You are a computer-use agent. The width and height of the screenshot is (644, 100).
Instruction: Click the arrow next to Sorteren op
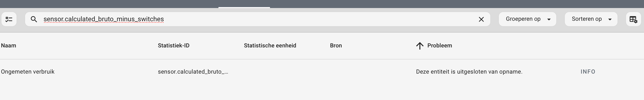pos(610,19)
